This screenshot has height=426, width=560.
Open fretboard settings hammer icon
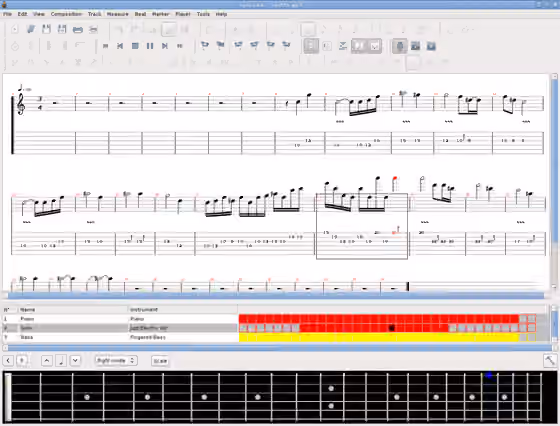[550, 361]
